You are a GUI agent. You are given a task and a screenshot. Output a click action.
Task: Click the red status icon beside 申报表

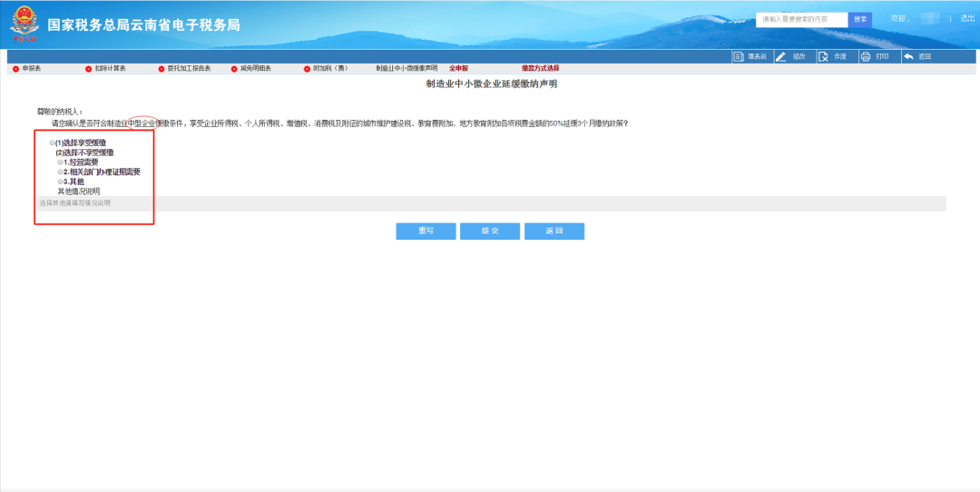click(x=15, y=69)
